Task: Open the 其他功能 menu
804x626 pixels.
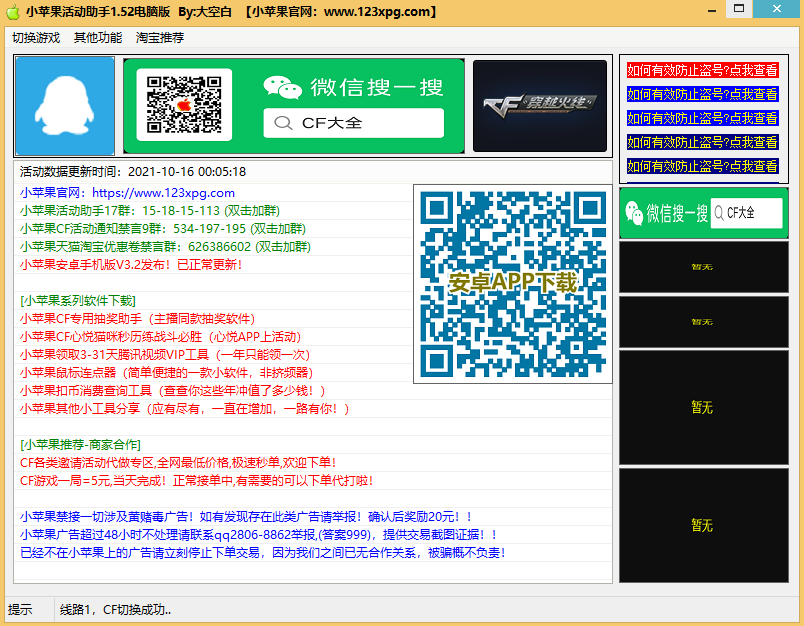Action: (x=98, y=37)
